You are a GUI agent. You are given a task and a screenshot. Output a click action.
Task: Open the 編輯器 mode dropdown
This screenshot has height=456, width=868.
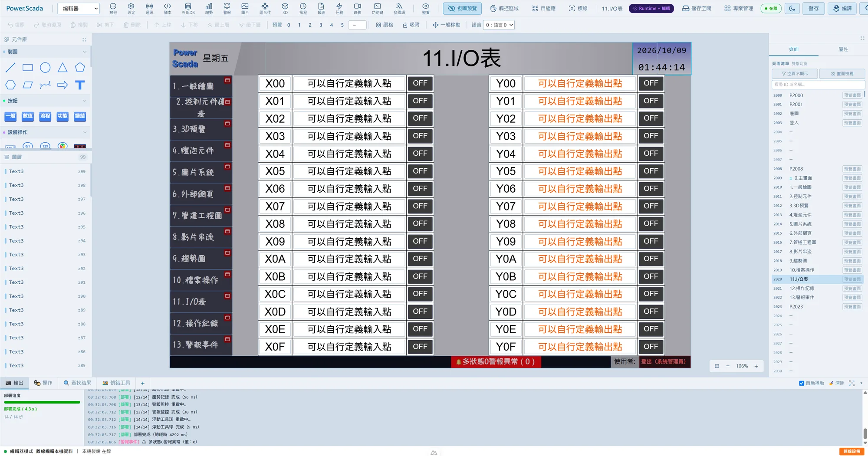[x=79, y=8]
